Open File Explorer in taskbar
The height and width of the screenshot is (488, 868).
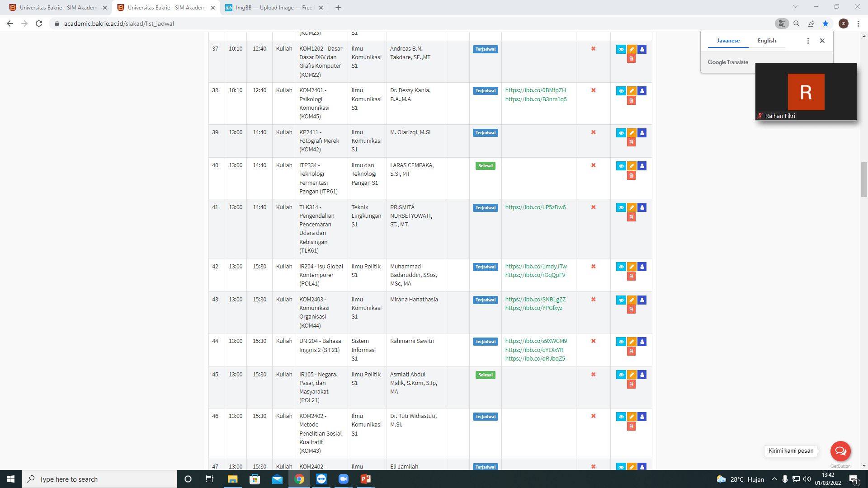coord(232,479)
